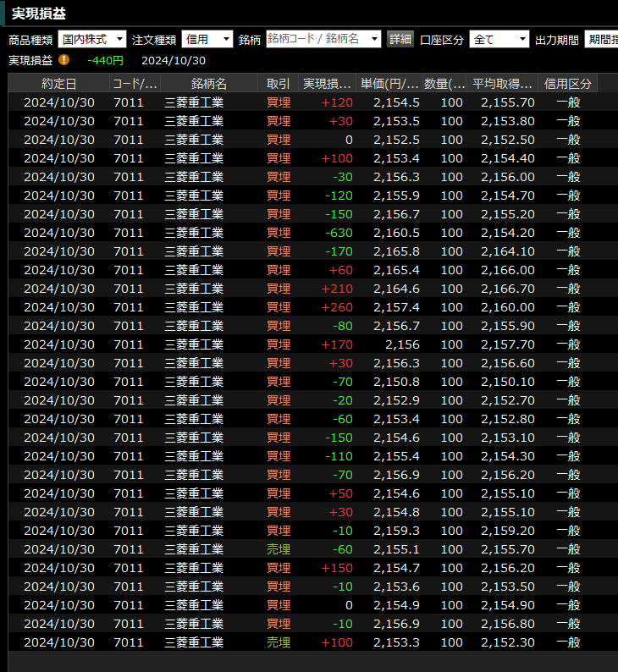Click the 売埋 cell in the +100 row
The image size is (618, 672).
click(279, 642)
